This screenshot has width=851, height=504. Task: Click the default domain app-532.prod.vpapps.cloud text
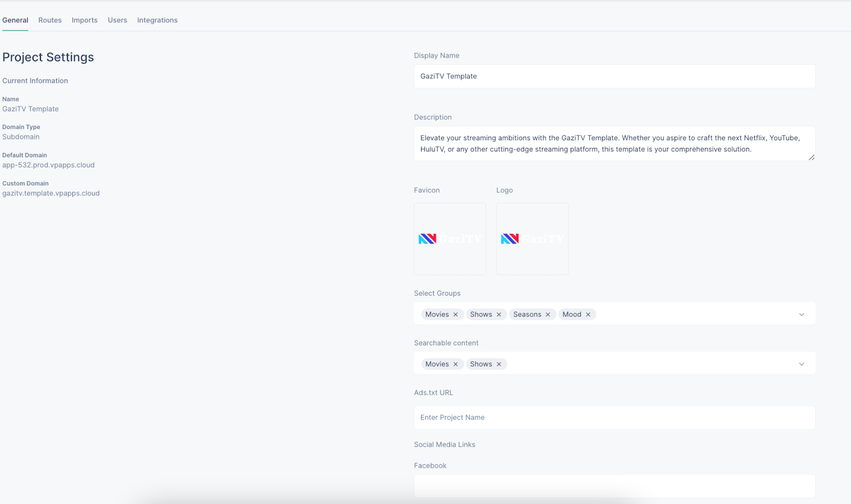tap(48, 165)
